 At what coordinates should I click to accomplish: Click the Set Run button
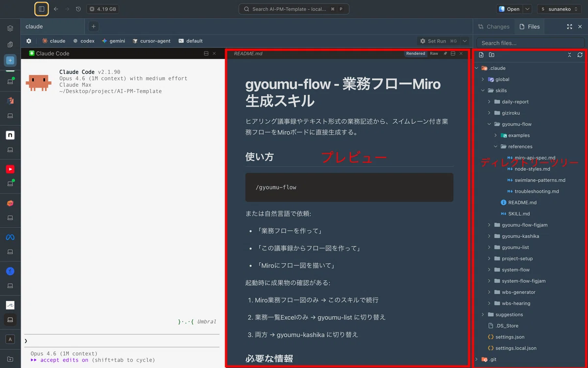(439, 41)
